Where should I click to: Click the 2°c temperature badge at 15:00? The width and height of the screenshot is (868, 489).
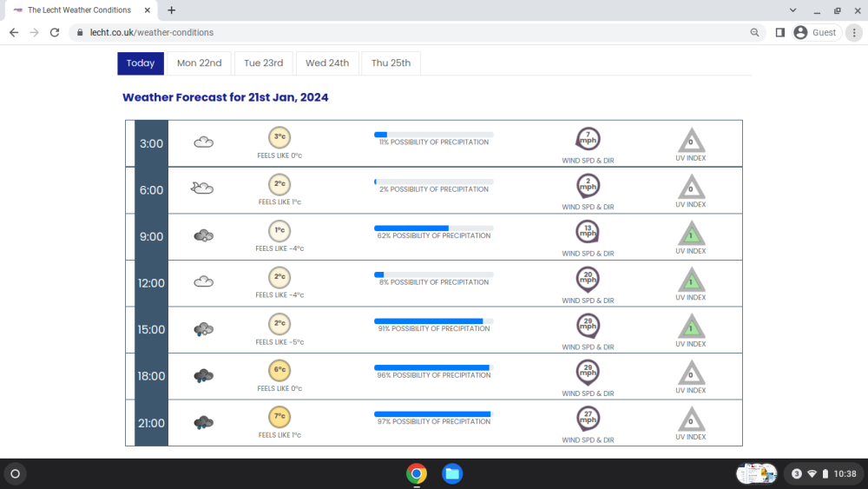(x=279, y=323)
